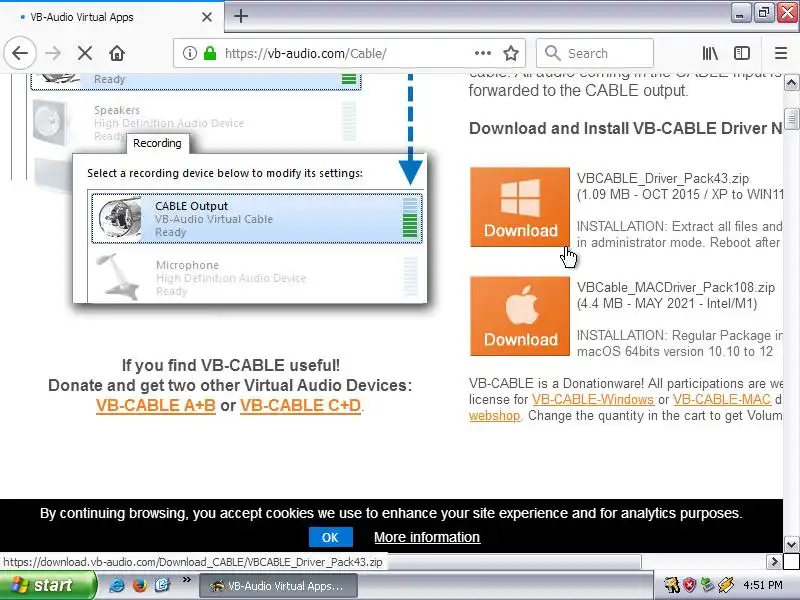The height and width of the screenshot is (600, 800).
Task: Click the third quick launch icon
Action: (x=162, y=585)
